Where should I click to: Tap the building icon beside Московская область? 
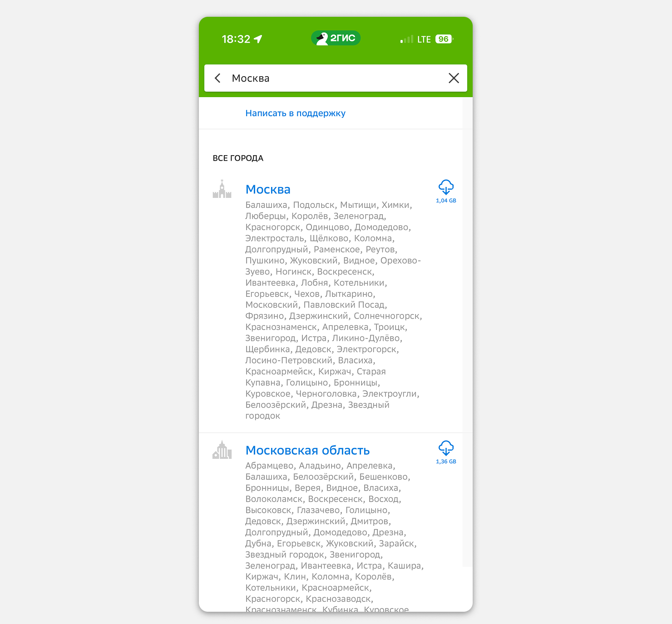point(222,449)
